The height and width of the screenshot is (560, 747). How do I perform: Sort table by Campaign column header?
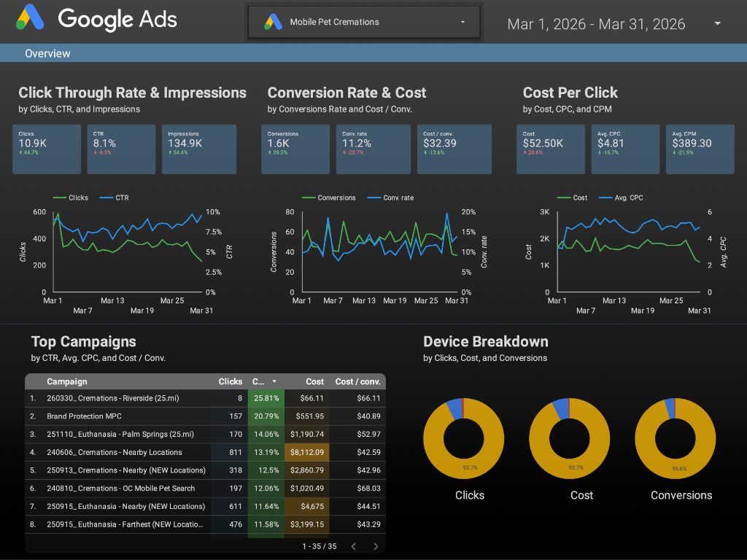coord(66,381)
